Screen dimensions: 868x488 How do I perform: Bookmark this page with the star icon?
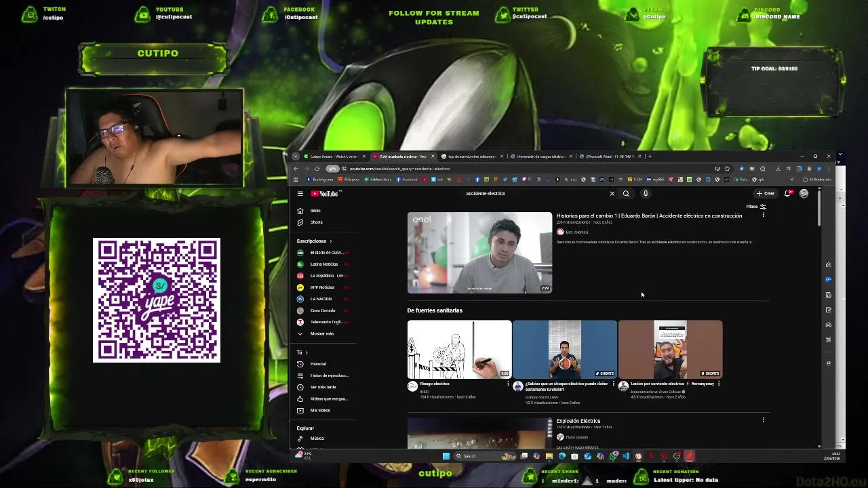coord(727,169)
